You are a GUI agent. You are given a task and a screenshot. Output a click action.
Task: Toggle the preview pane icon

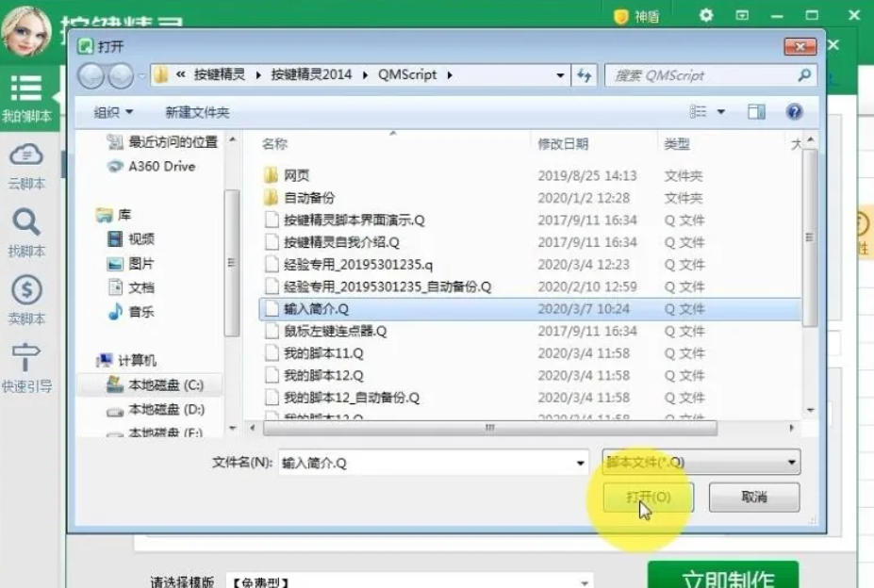(755, 111)
